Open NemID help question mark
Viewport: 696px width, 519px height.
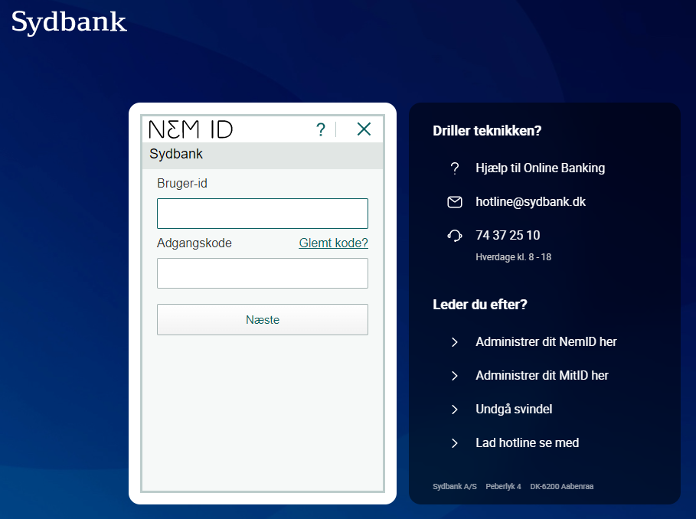coord(320,130)
